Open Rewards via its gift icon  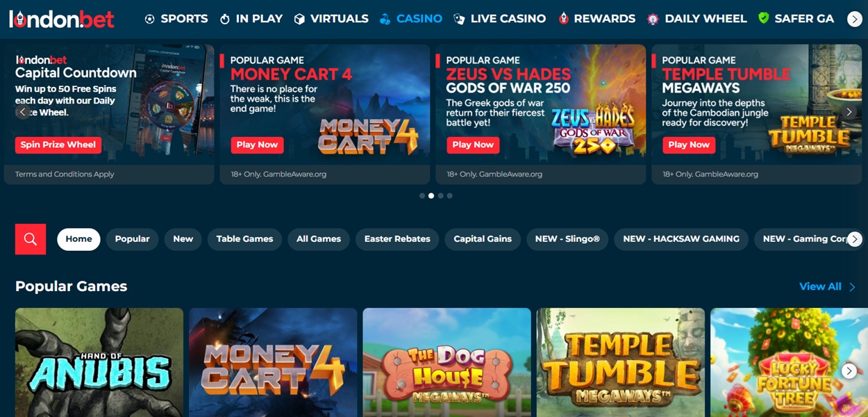pyautogui.click(x=563, y=19)
